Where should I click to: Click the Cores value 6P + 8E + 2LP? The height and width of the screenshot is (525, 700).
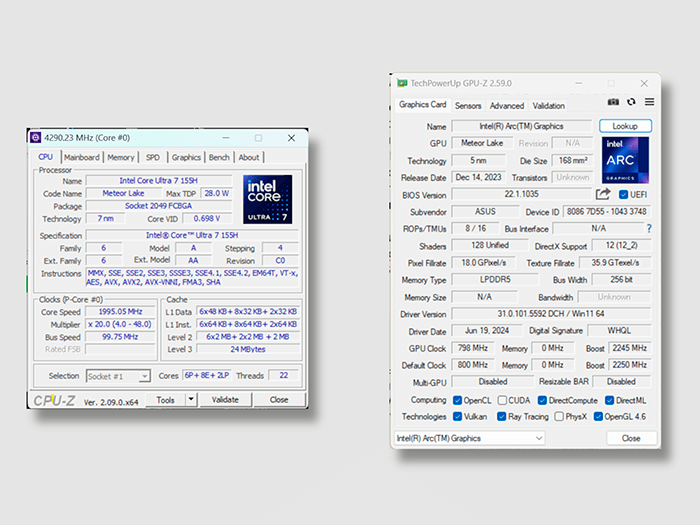tap(207, 375)
